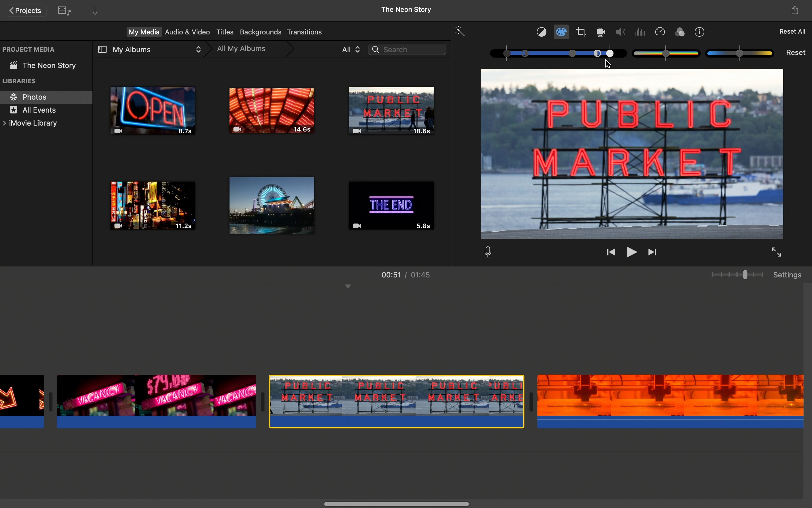The image size is (812, 508).
Task: Click the Search field
Action: point(407,50)
